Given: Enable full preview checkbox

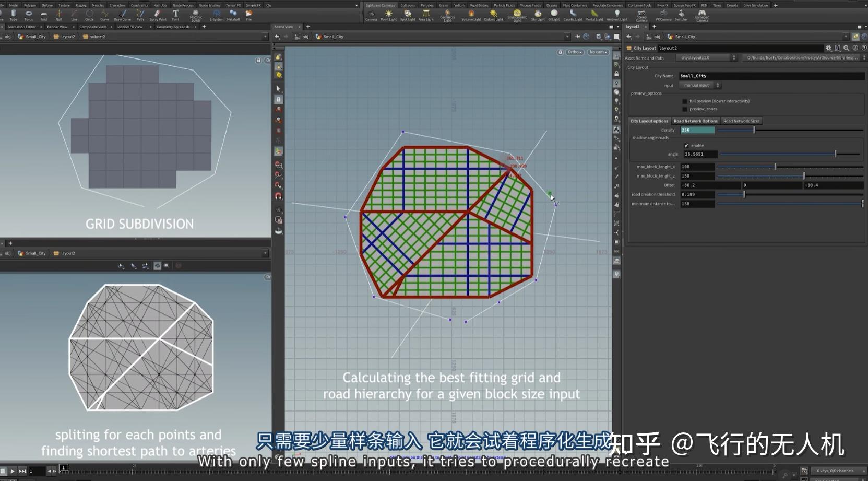Looking at the screenshot, I should tap(685, 101).
